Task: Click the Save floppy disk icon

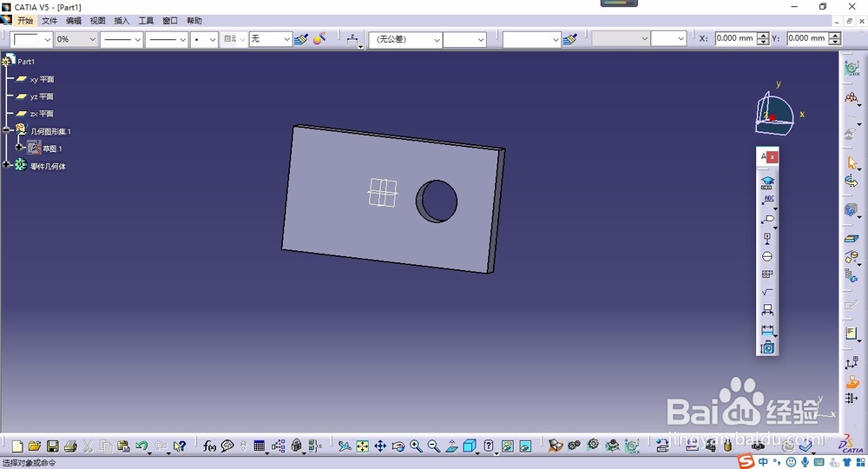Action: click(x=53, y=446)
